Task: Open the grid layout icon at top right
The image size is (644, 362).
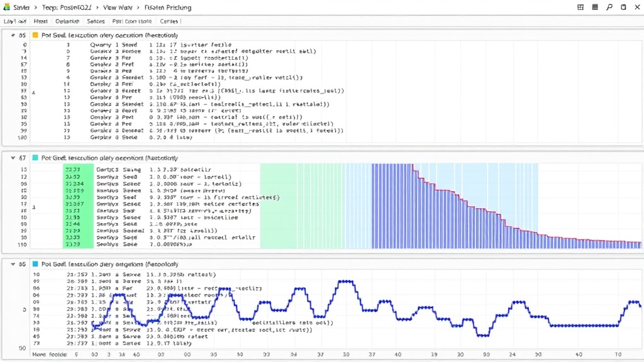Action: (580, 8)
